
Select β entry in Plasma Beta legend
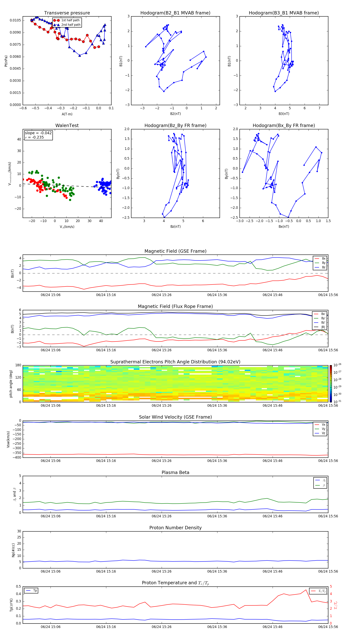(321, 485)
